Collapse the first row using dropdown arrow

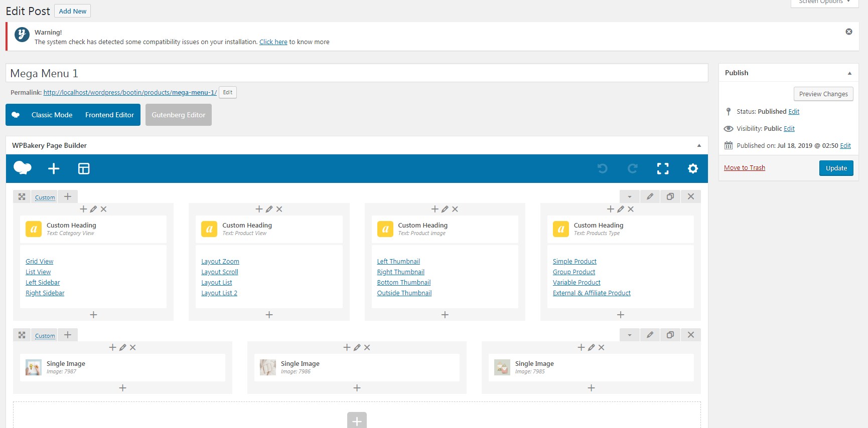point(630,196)
